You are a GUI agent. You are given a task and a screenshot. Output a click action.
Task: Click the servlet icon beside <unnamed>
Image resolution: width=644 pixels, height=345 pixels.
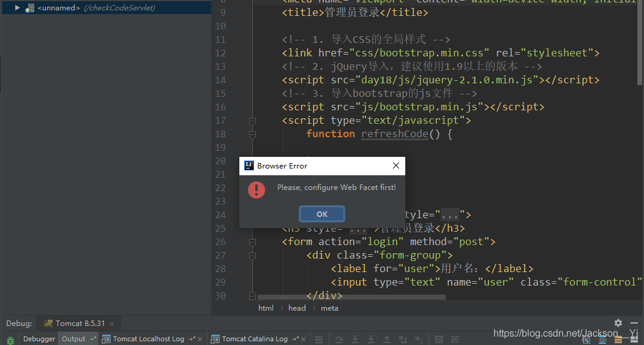coord(29,8)
